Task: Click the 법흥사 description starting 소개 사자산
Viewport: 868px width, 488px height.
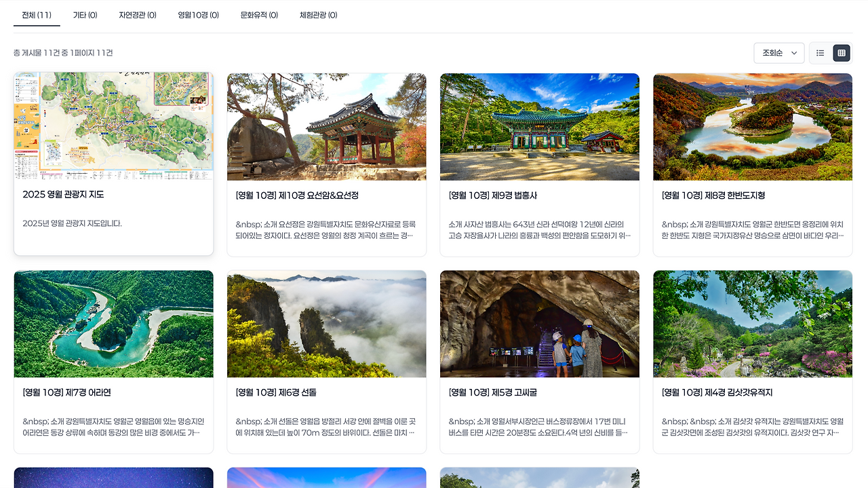Action: coord(540,230)
